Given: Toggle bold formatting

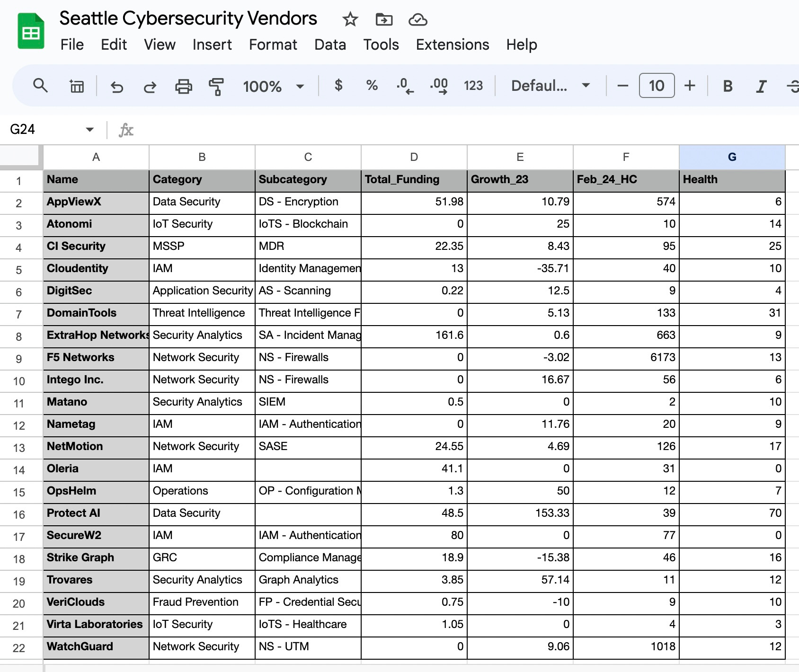Looking at the screenshot, I should 728,86.
